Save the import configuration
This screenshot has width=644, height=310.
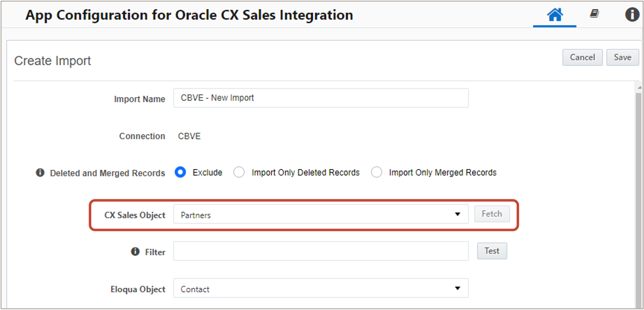[x=623, y=57]
